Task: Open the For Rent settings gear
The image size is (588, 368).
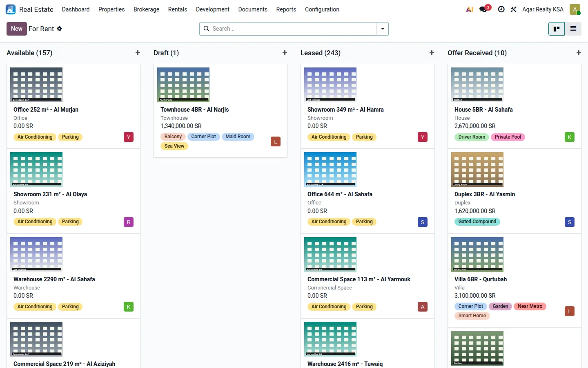Action: (59, 29)
